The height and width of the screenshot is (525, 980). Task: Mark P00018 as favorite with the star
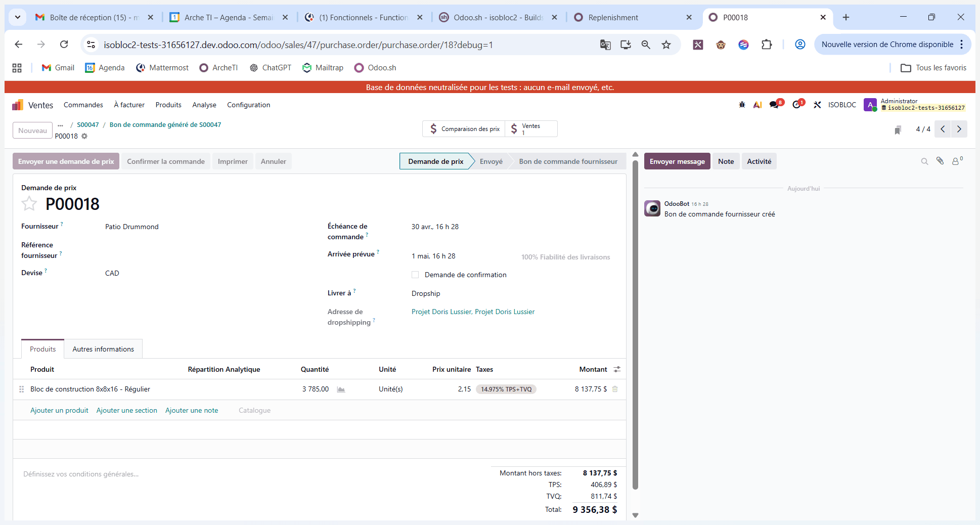[29, 203]
